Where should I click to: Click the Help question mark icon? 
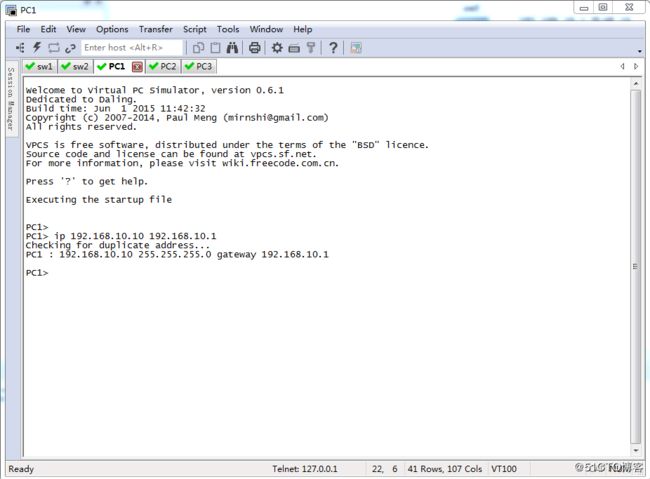(333, 48)
